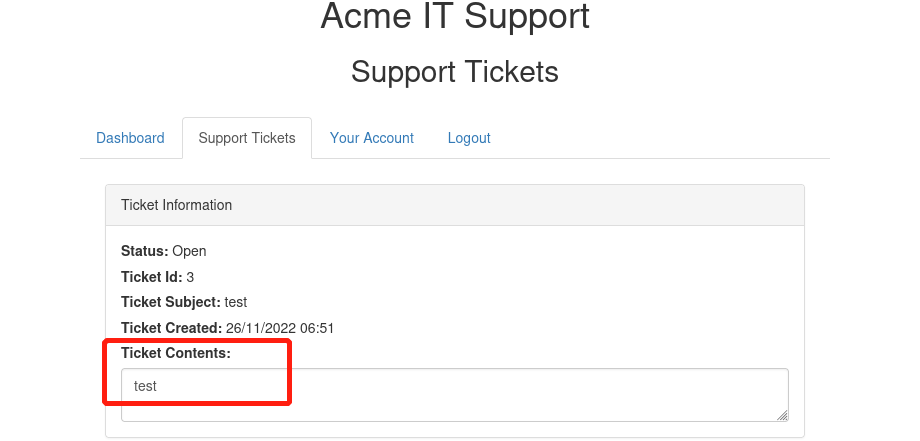Click the Ticket Id label

tap(151, 277)
